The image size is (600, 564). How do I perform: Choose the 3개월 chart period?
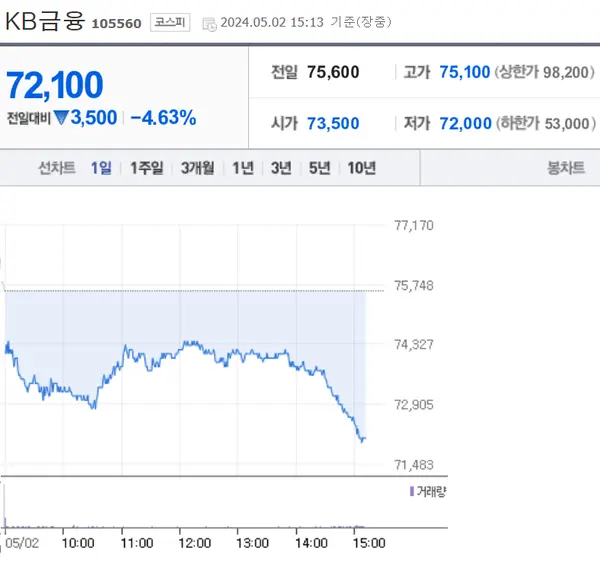click(x=197, y=168)
